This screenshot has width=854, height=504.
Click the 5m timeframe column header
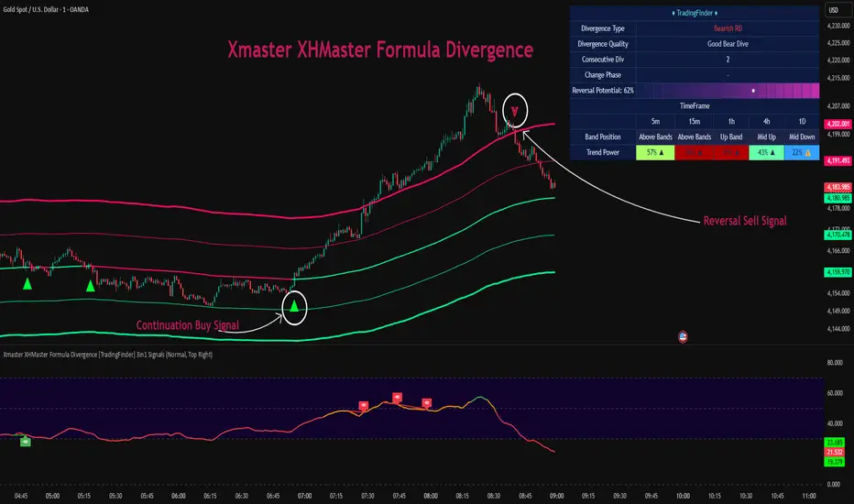(x=655, y=122)
